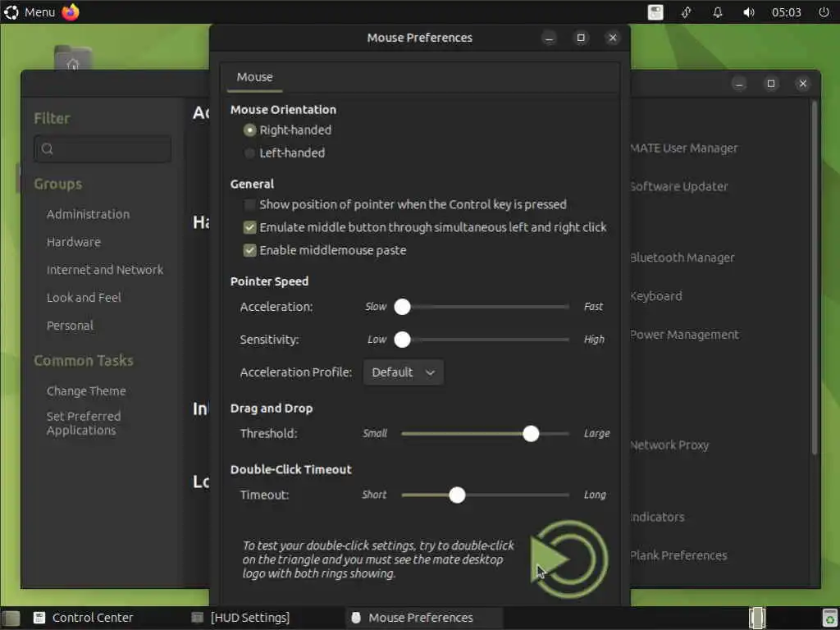840x630 pixels.
Task: Select Personal group in Control Center
Action: coord(71,326)
